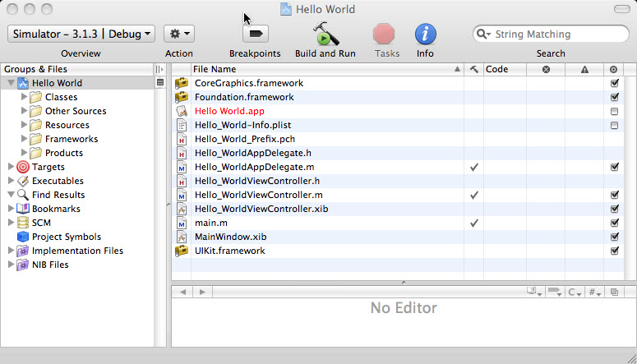
Task: Expand the Other Sources folder
Action: click(24, 111)
